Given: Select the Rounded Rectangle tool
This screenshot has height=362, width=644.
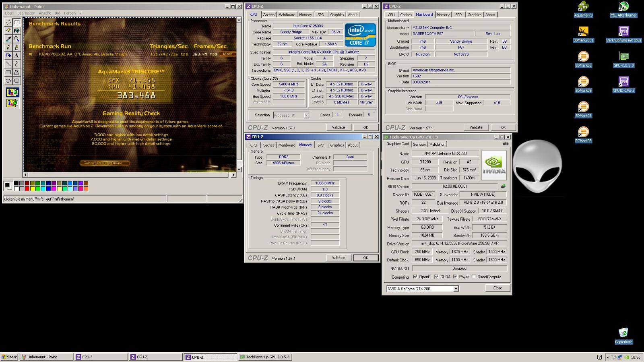Looking at the screenshot, I should point(17,81).
